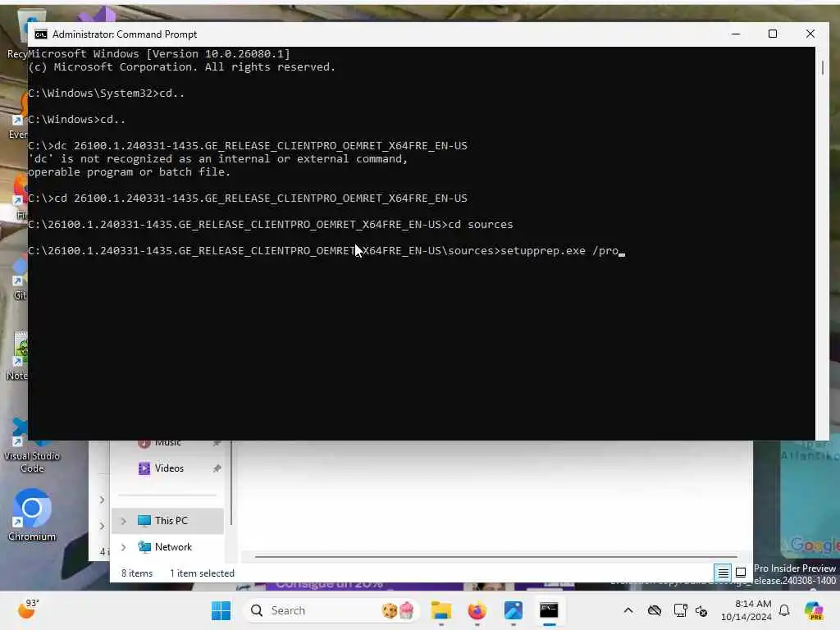Screen dimensions: 840x630
Task: Select the Command Prompt taskbar icon
Action: 549,610
